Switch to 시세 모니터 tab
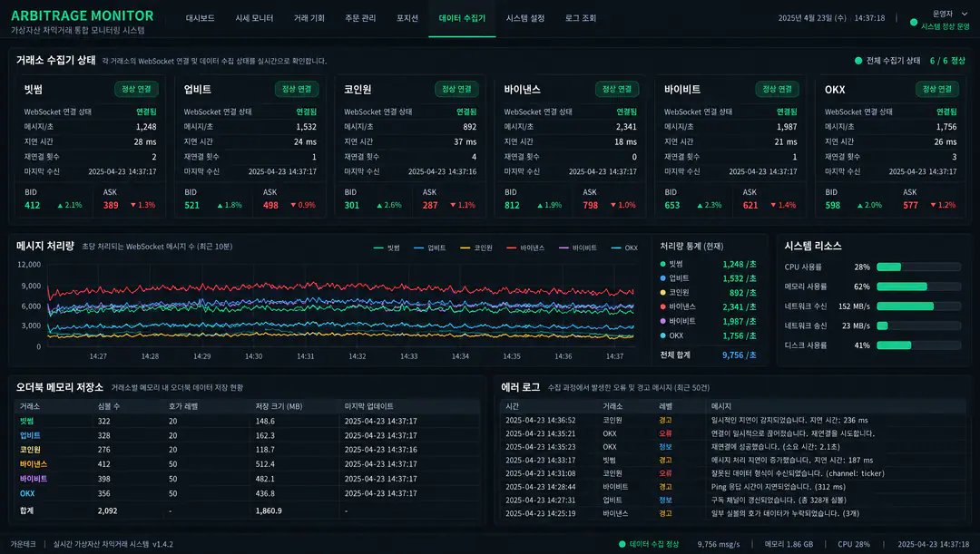Image resolution: width=980 pixels, height=554 pixels. (254, 18)
